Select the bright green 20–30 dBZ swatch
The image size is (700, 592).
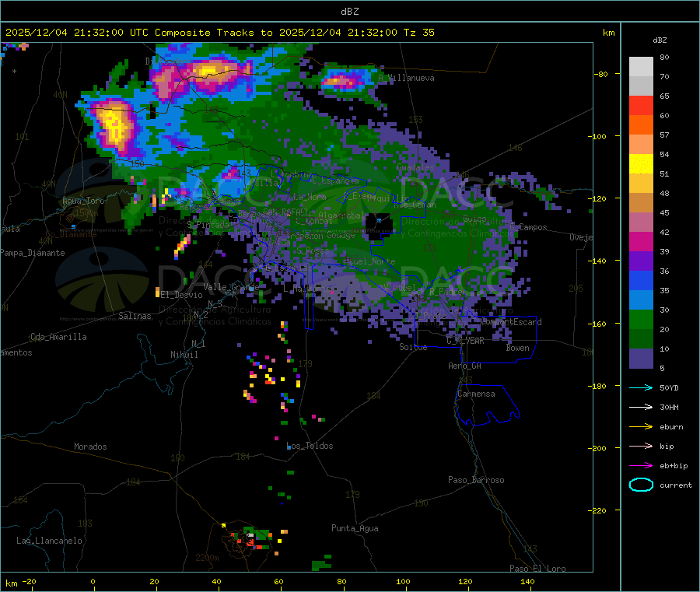pyautogui.click(x=641, y=320)
